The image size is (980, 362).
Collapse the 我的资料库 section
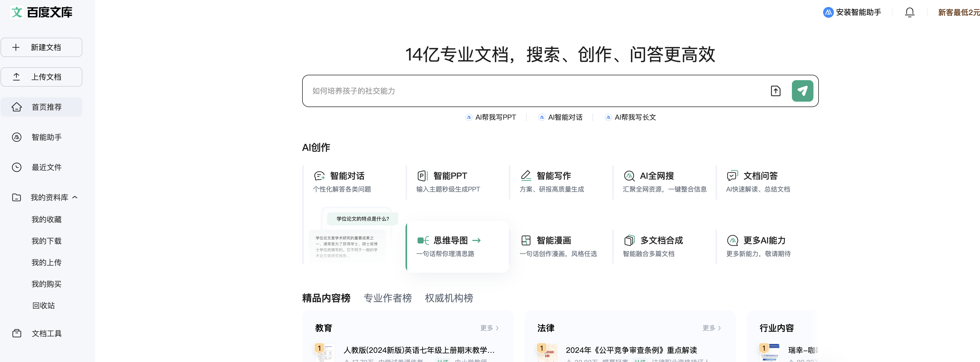75,197
